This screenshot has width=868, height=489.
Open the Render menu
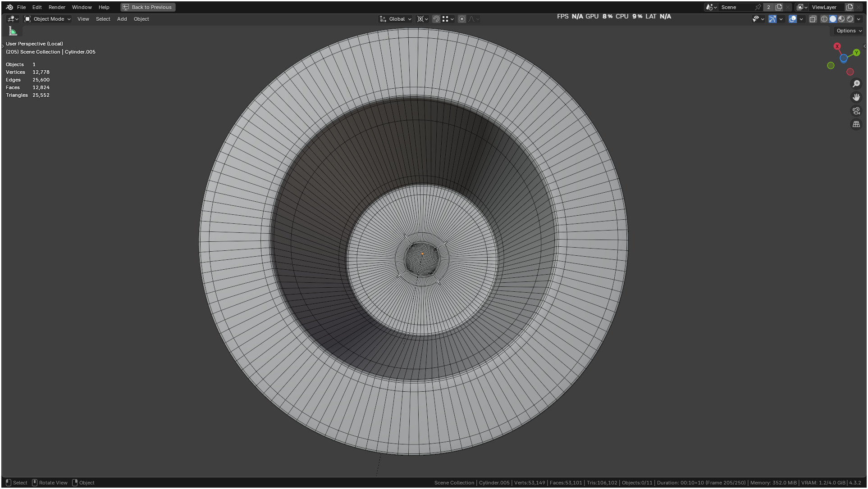click(57, 7)
